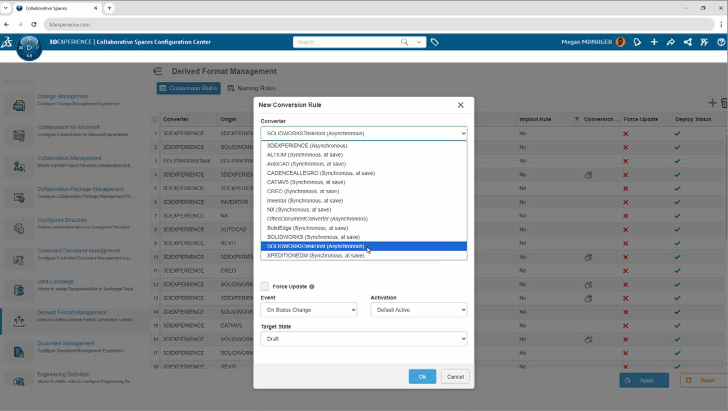Open the Activation dropdown Default Active
Screen dimensions: 728x411
click(419, 310)
